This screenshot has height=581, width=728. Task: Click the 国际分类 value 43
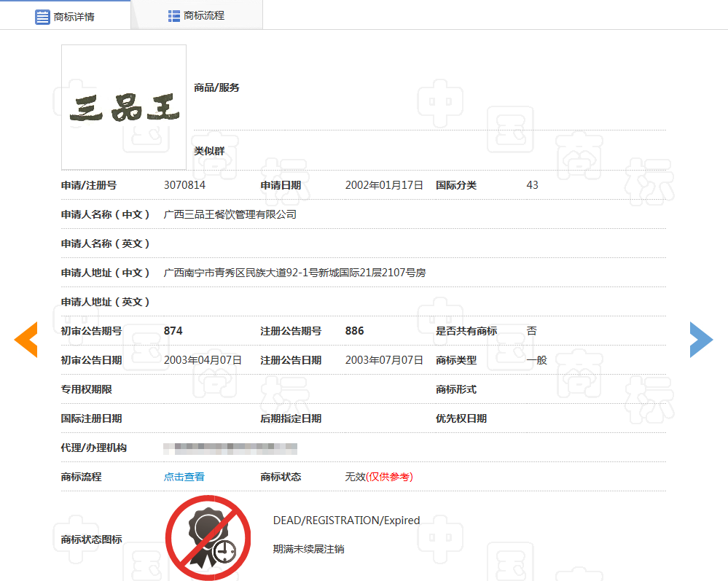pyautogui.click(x=532, y=185)
